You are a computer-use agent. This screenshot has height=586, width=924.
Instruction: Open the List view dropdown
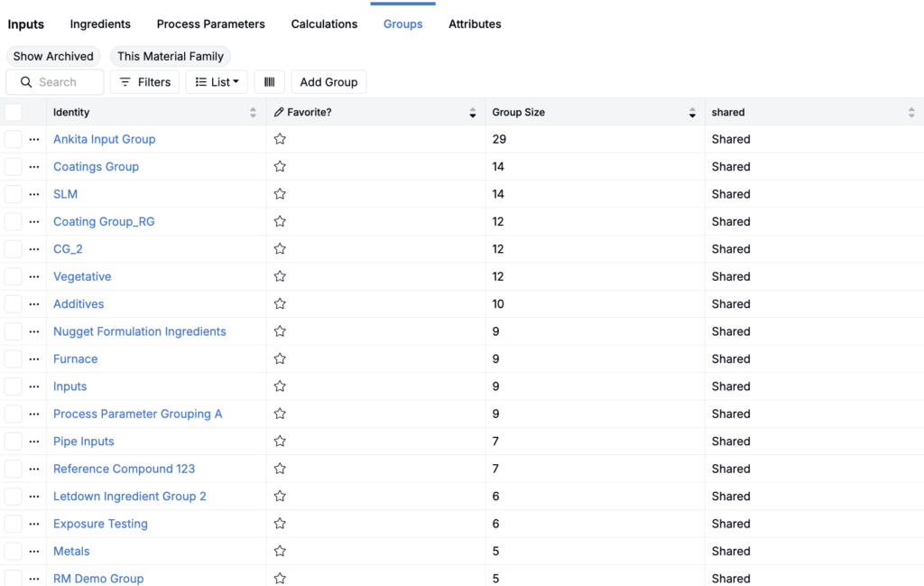(x=217, y=82)
